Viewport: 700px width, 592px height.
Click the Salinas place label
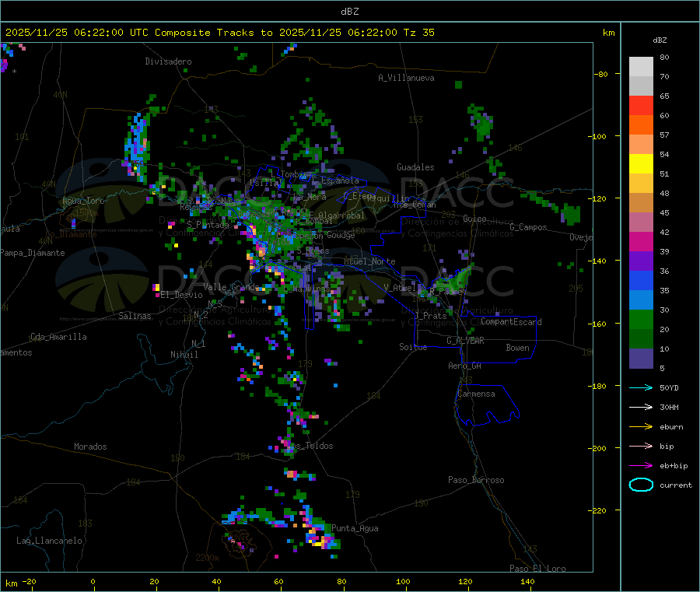point(135,316)
